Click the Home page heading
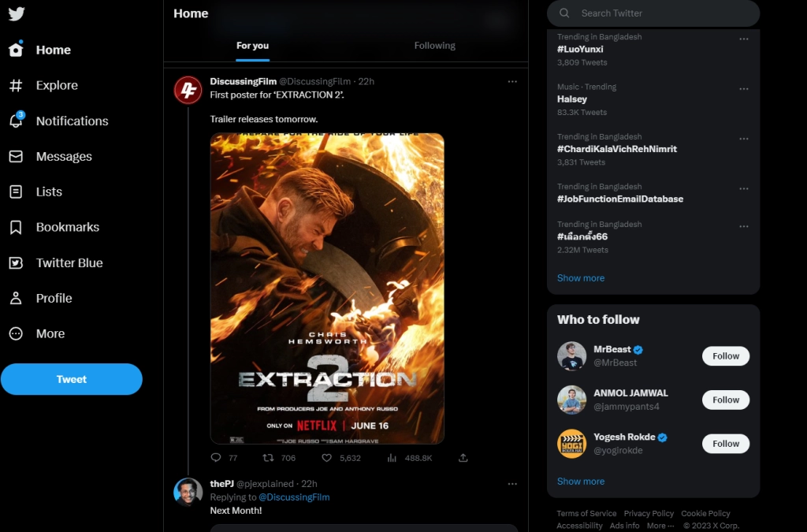The height and width of the screenshot is (532, 807). pos(191,13)
